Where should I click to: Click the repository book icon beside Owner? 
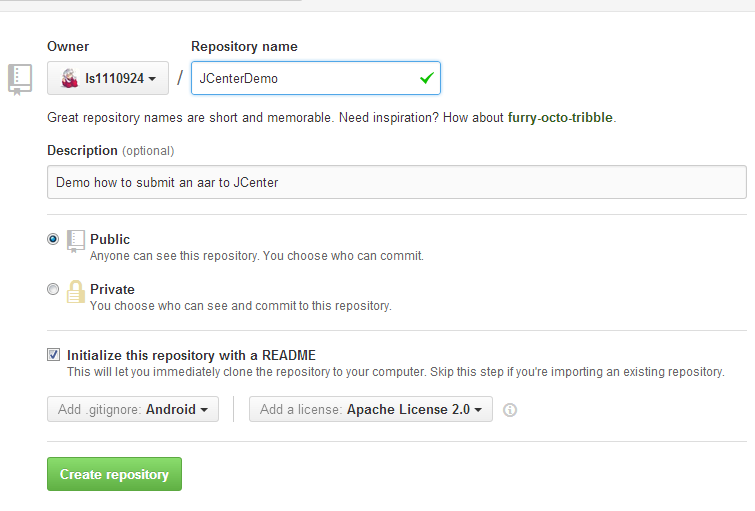pos(20,79)
